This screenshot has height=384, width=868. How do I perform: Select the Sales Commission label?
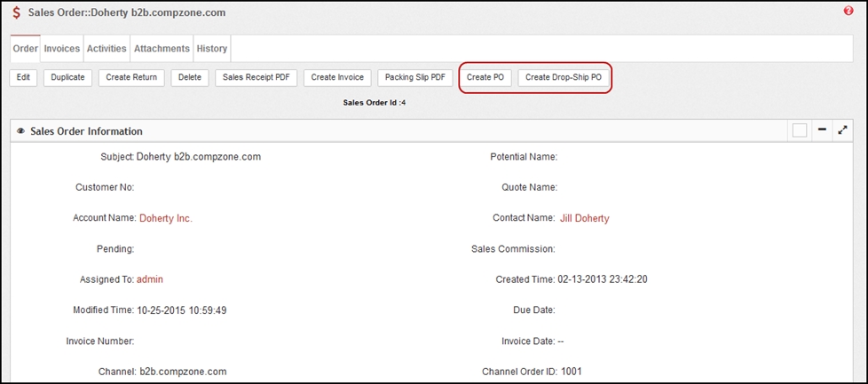513,249
